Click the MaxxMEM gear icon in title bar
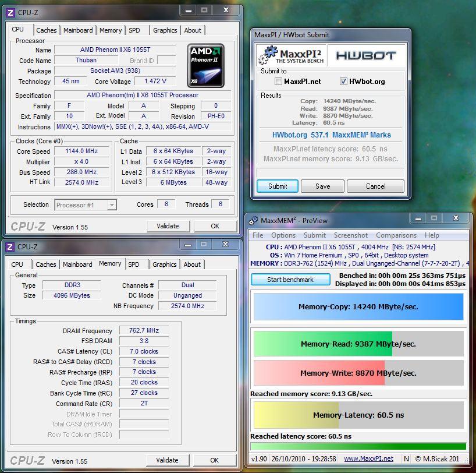This screenshot has width=476, height=473. [253, 221]
